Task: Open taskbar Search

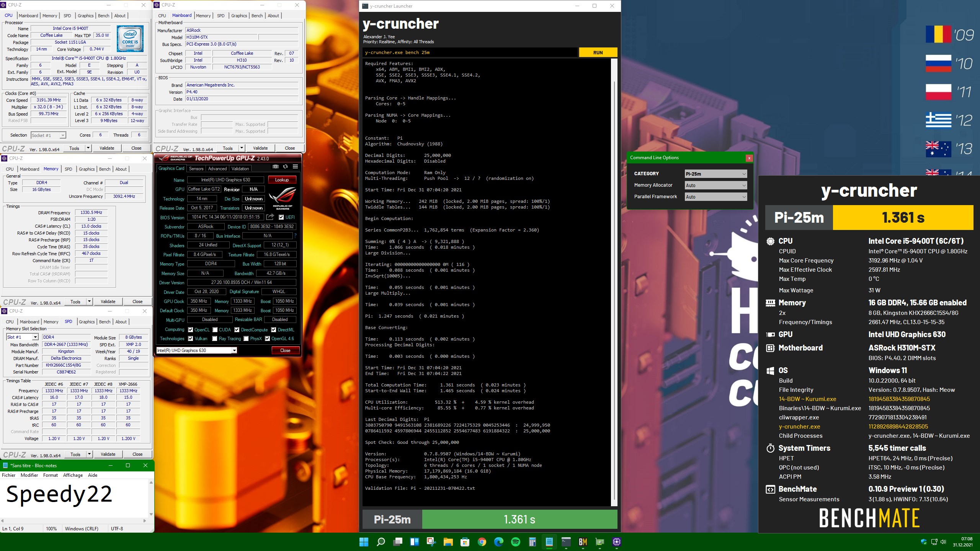Action: coord(381,542)
